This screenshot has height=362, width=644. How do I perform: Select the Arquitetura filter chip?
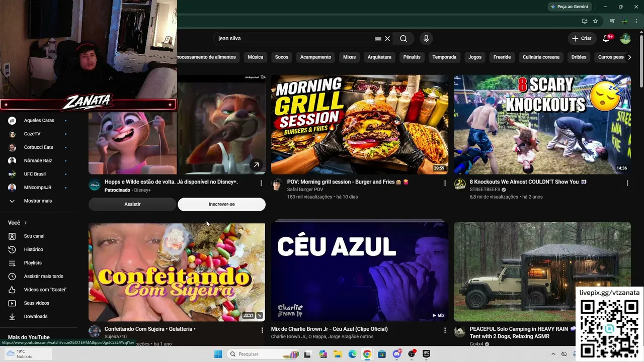pyautogui.click(x=379, y=57)
